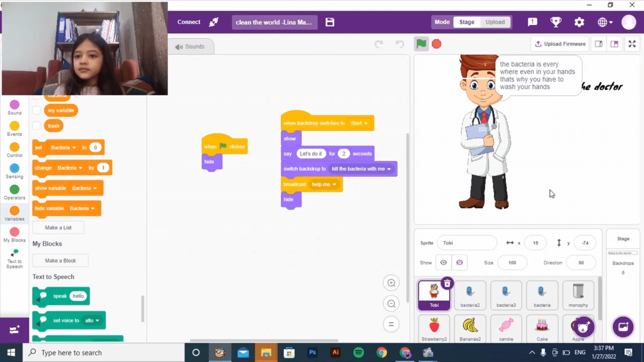This screenshot has height=362, width=644.
Task: Check the 'my variable' checkbox
Action: point(37,110)
